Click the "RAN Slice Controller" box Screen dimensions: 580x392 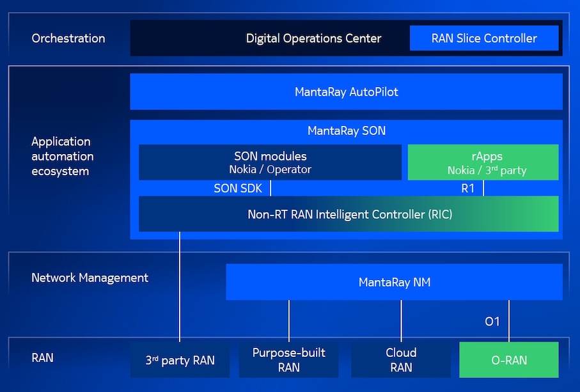point(484,38)
